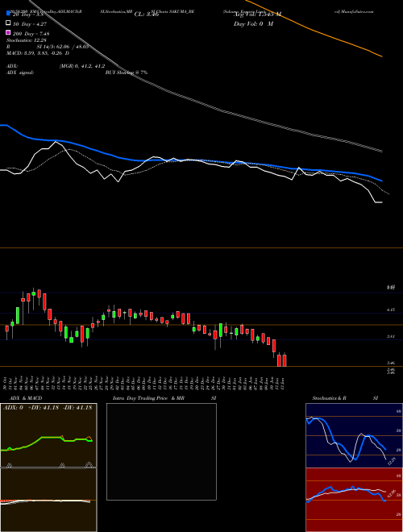Open the red RSI chart panel
Screen dimensions: 403x532
click(x=354, y=500)
